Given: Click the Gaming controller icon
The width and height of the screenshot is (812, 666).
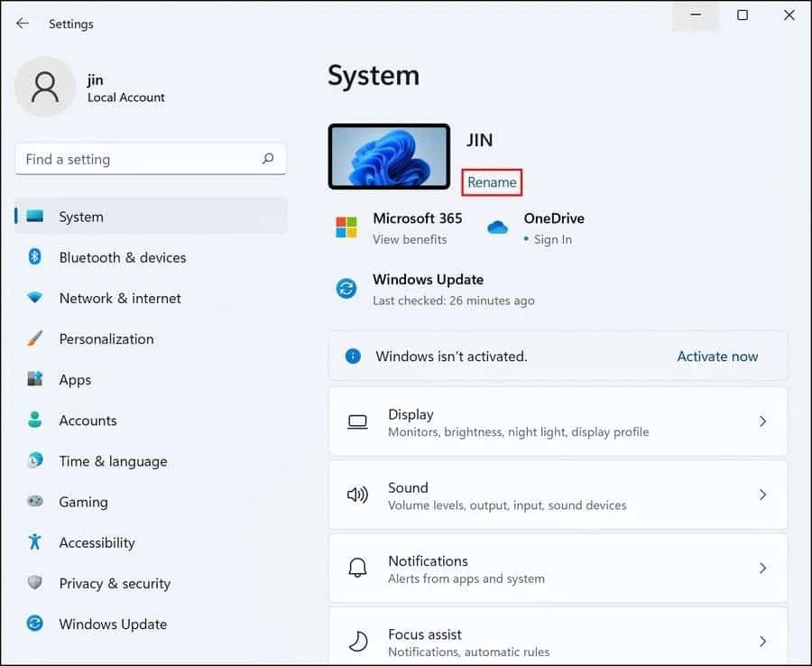Looking at the screenshot, I should (x=34, y=502).
